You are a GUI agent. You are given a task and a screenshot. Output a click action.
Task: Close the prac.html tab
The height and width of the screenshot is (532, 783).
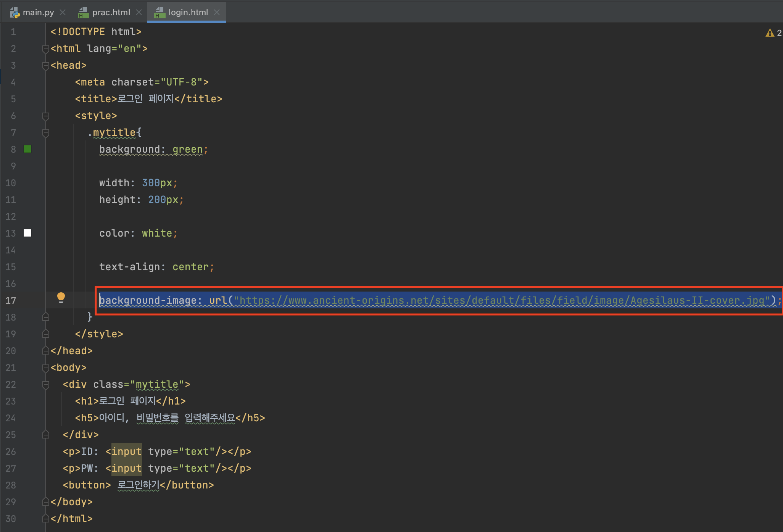tap(139, 12)
